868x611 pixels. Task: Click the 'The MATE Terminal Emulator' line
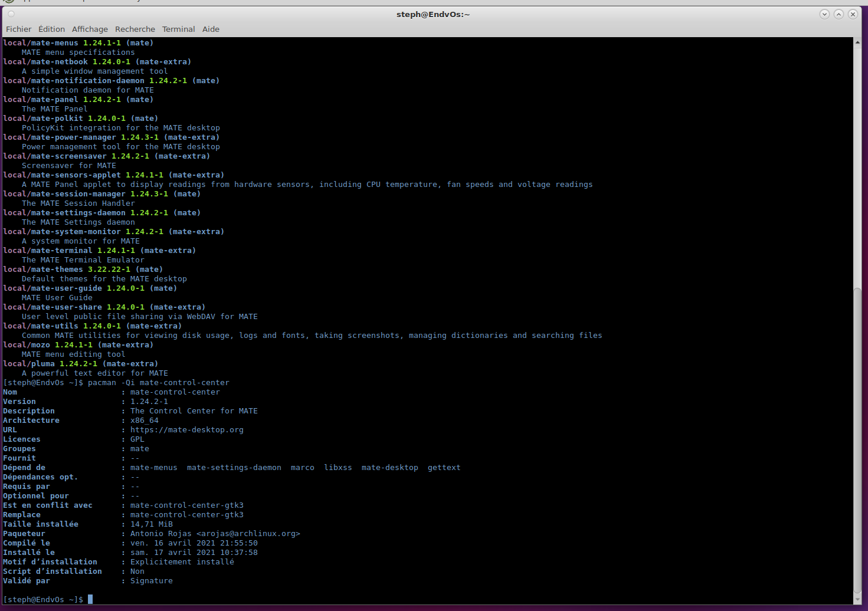click(83, 260)
